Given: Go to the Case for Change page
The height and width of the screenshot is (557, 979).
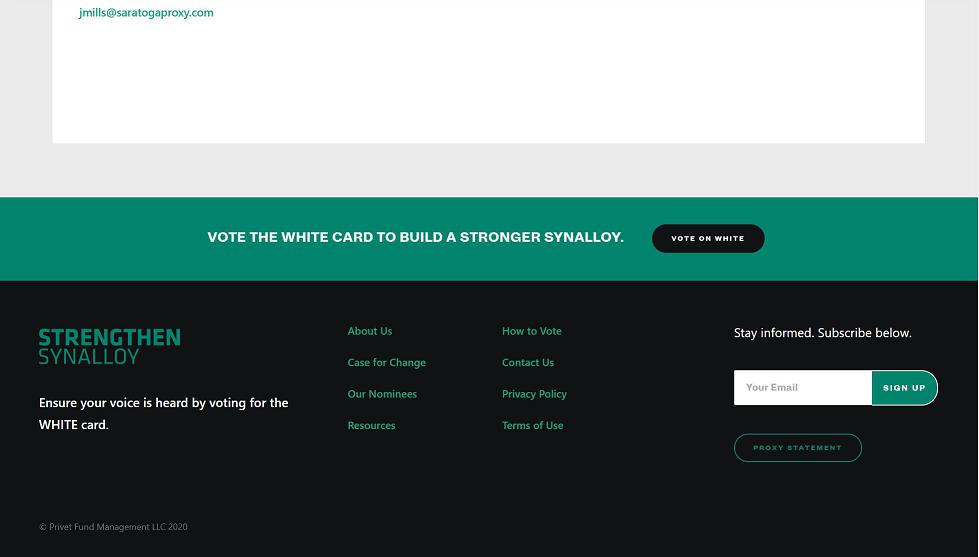Looking at the screenshot, I should 386,362.
